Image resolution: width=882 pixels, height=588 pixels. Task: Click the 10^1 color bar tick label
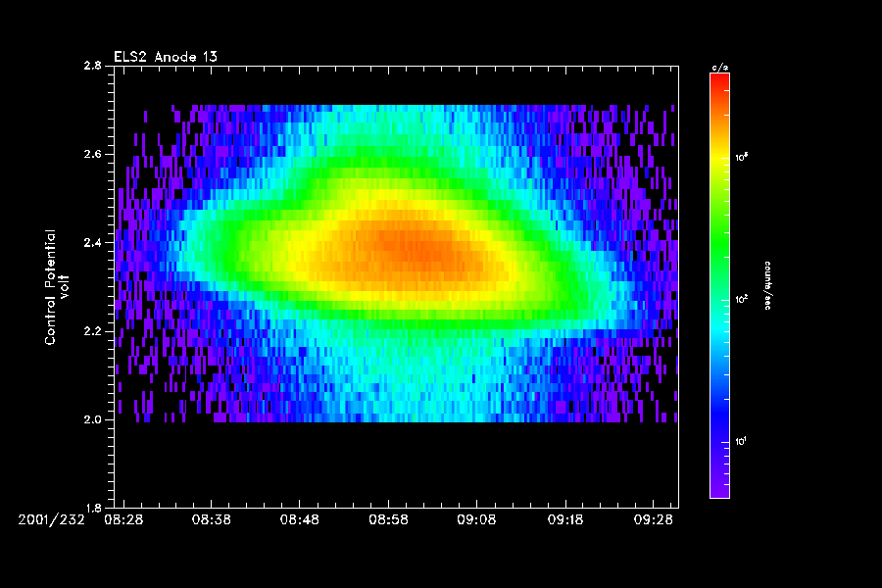pos(741,441)
